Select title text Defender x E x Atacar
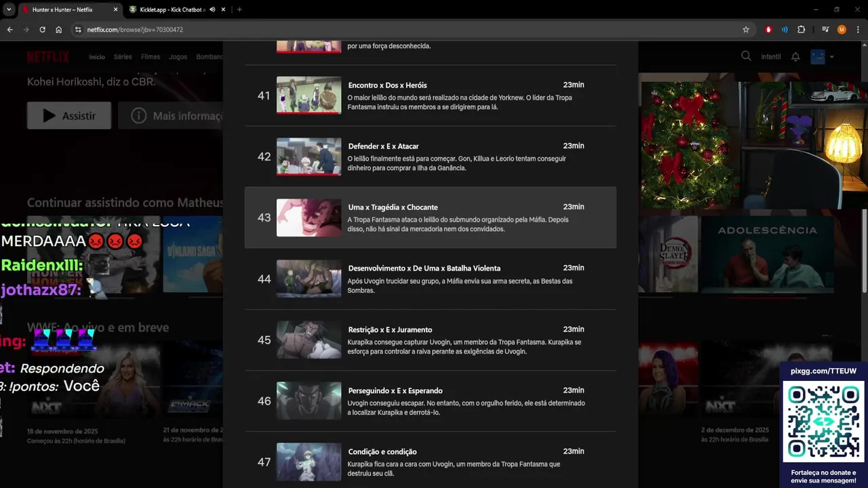The image size is (868, 488). 383,146
